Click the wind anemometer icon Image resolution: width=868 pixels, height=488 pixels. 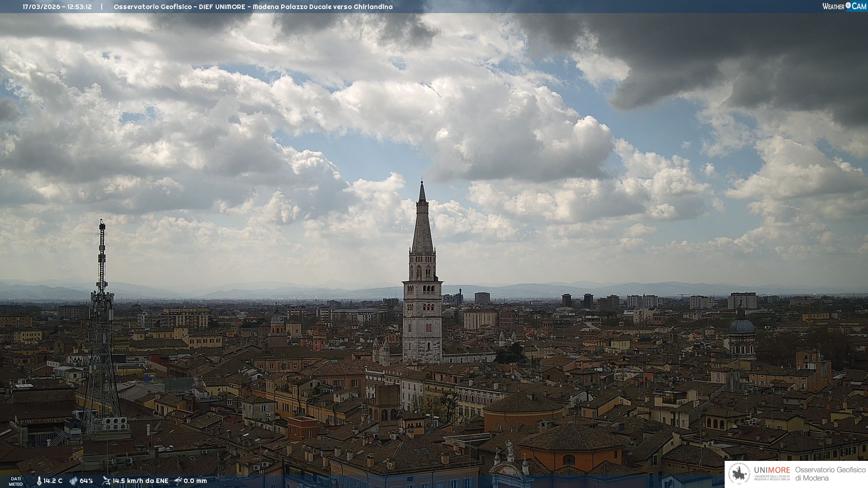pyautogui.click(x=106, y=481)
